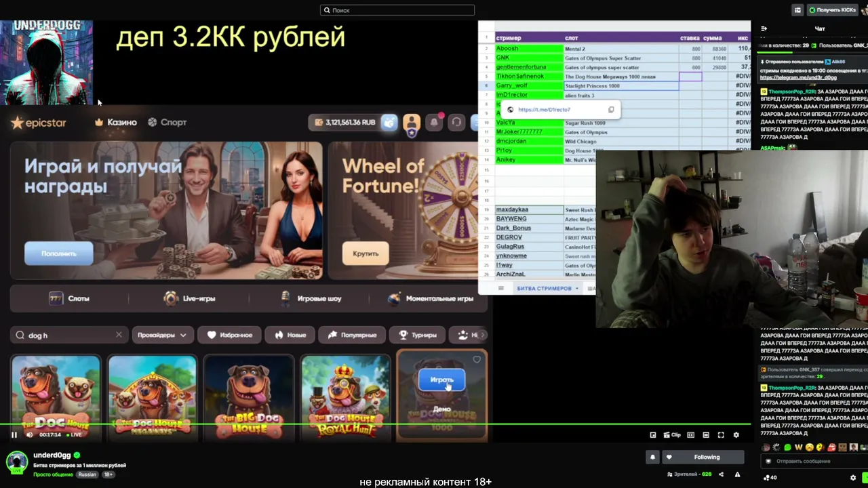Open the underd0gg channel avatar
The width and height of the screenshot is (868, 488).
[16, 462]
